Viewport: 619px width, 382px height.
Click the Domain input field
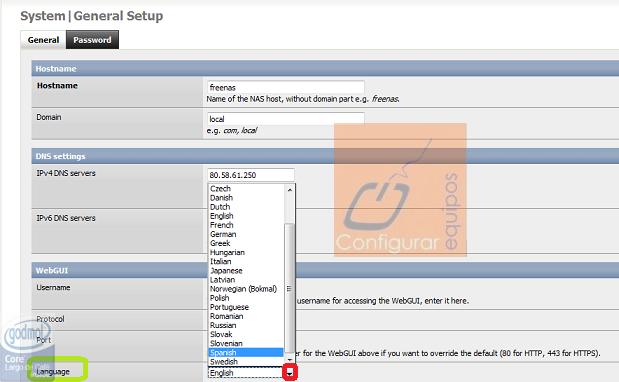coord(285,119)
